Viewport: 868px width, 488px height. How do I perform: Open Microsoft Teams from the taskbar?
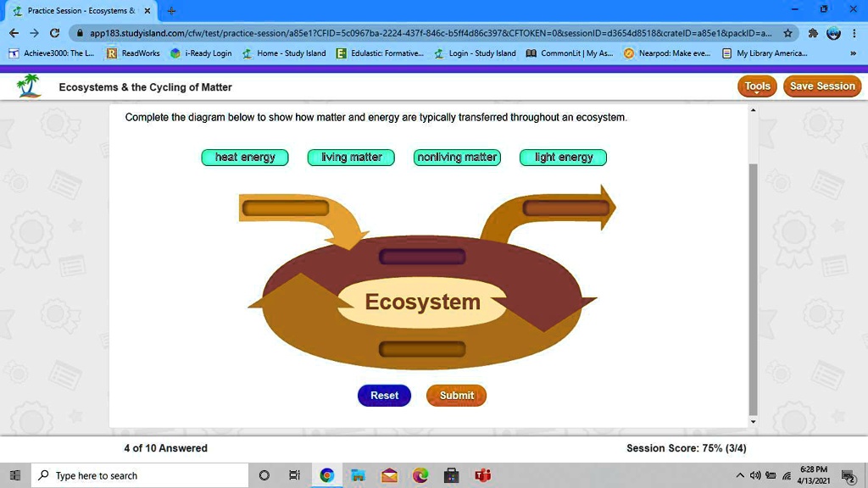(x=483, y=474)
